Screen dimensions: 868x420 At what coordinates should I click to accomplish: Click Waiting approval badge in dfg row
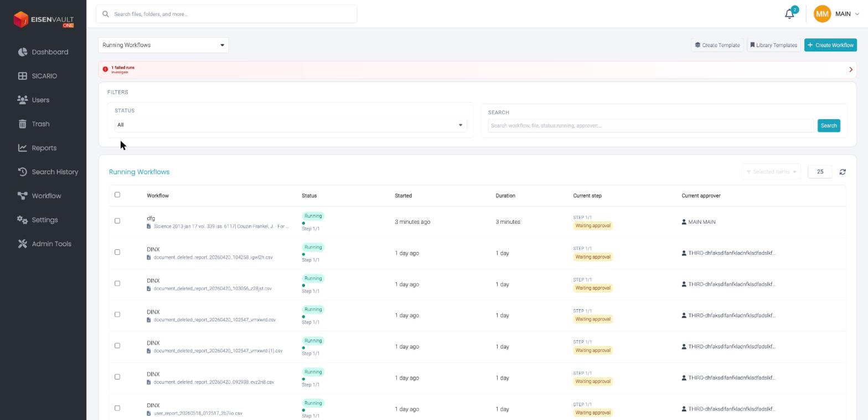point(593,226)
